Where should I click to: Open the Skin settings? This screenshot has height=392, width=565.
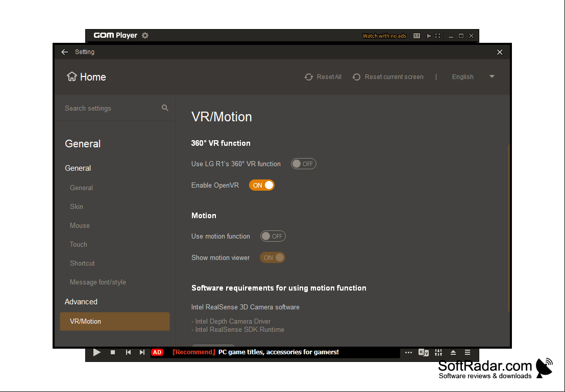77,206
